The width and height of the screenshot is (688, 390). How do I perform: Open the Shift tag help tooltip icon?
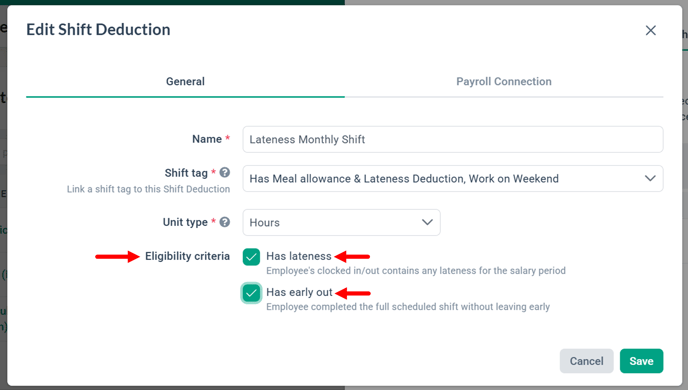[225, 172]
